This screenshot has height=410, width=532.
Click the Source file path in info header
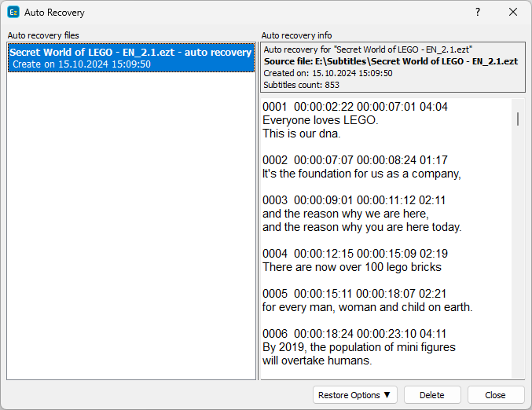[x=390, y=61]
